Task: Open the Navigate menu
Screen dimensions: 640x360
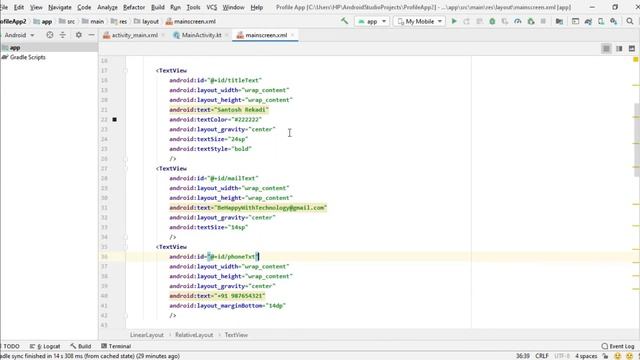Action: (x=60, y=7)
